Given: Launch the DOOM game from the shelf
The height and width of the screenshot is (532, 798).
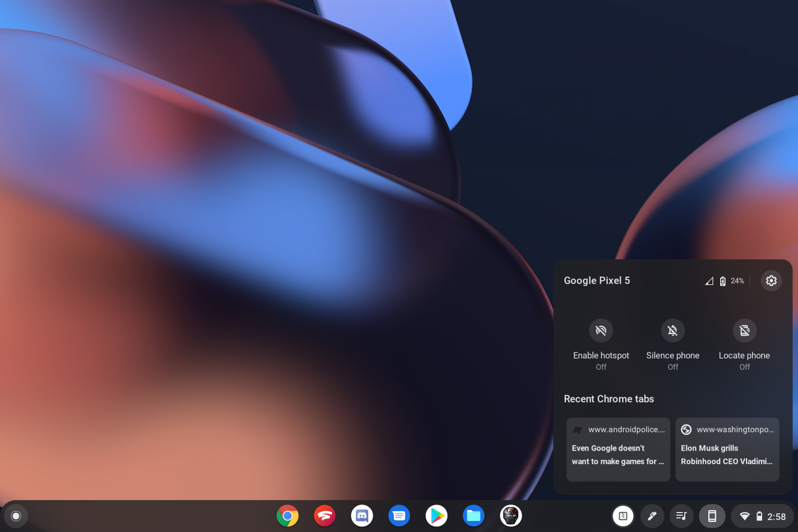Looking at the screenshot, I should pyautogui.click(x=511, y=516).
